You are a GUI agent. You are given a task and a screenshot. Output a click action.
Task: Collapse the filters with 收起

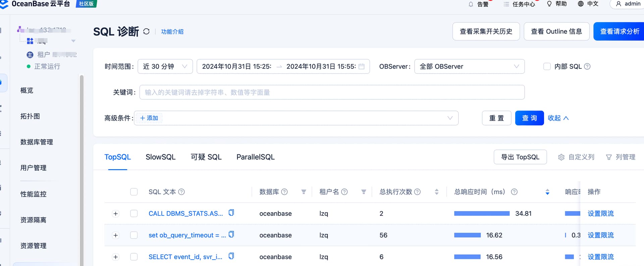pyautogui.click(x=558, y=118)
